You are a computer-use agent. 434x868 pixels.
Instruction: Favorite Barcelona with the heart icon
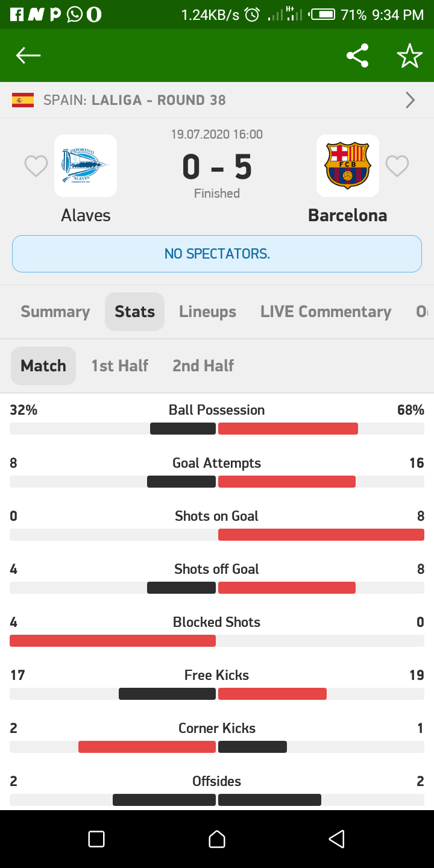397,166
